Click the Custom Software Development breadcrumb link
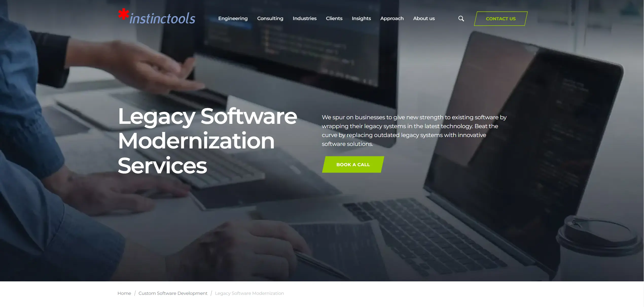 (173, 293)
